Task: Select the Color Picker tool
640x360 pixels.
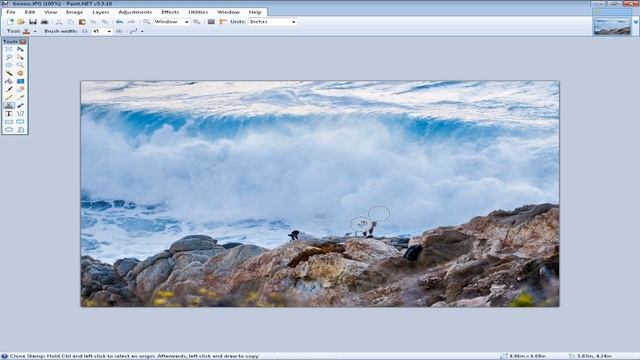Action: (x=20, y=98)
